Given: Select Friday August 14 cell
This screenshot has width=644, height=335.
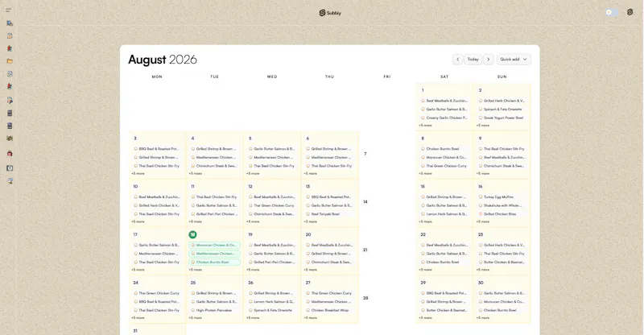Looking at the screenshot, I should click(387, 203).
